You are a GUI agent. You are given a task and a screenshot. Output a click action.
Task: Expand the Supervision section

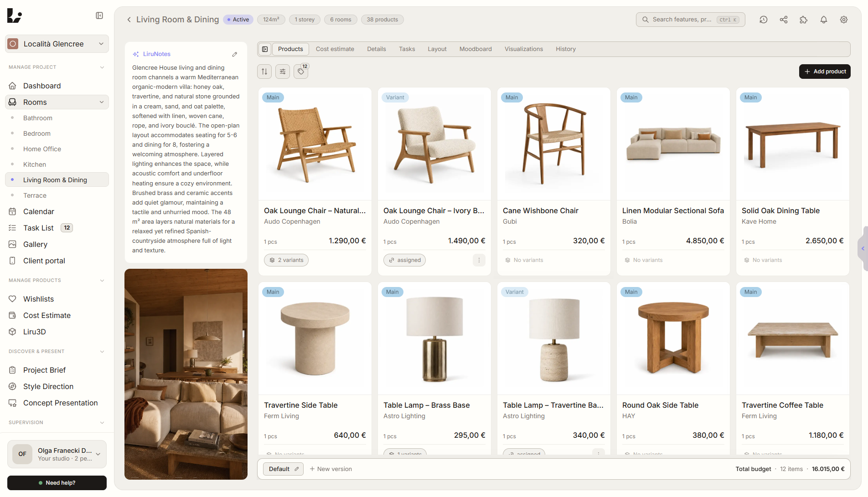(x=102, y=423)
